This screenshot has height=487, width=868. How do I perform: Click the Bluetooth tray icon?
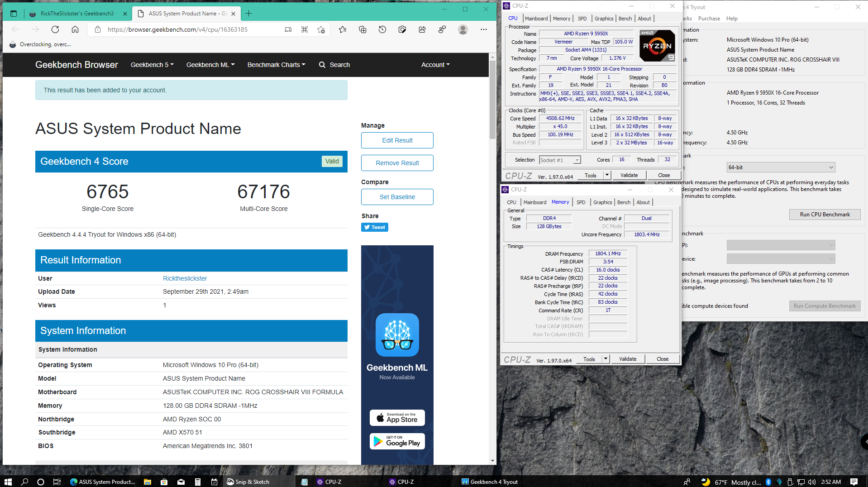768,482
